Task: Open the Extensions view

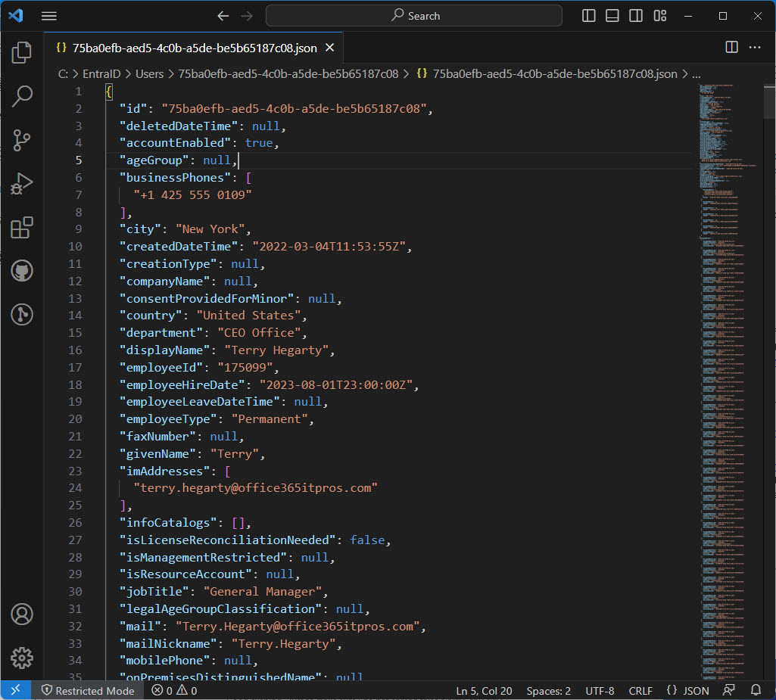Action: pos(22,228)
